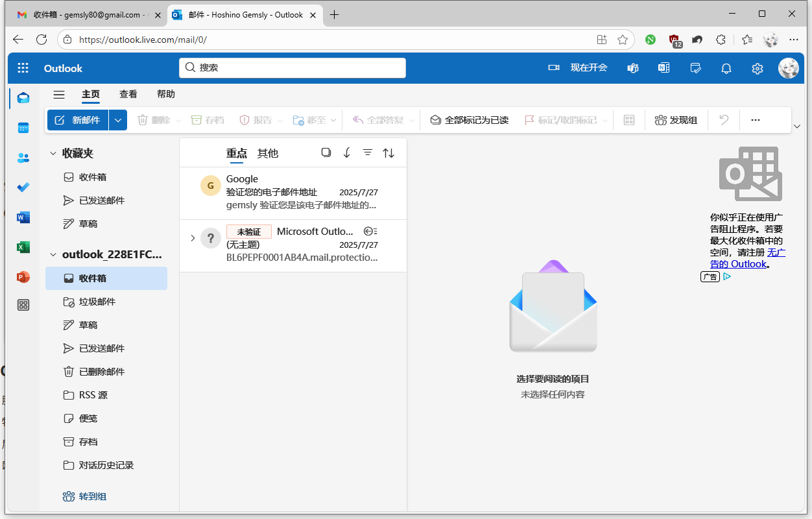Open the Calendar icon in left rail
Image resolution: width=812 pixels, height=519 pixels.
point(23,128)
